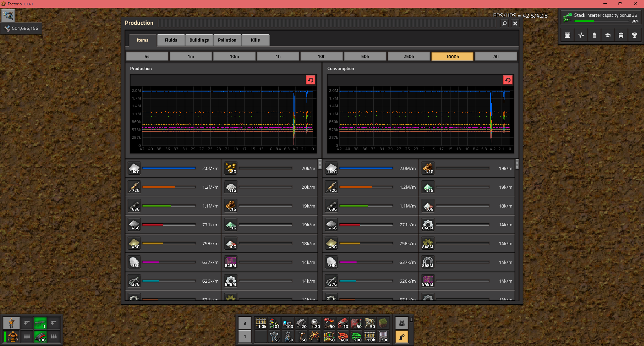Open the Pollution tab

(227, 40)
